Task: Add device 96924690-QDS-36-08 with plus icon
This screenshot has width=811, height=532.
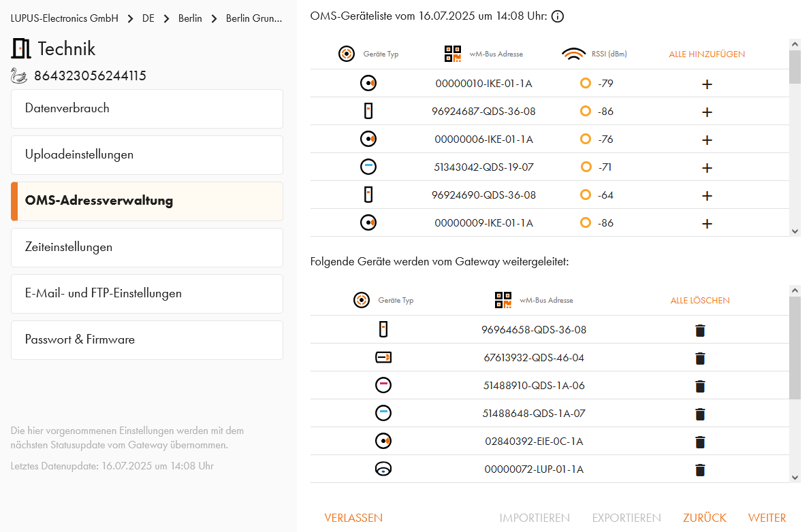Action: pyautogui.click(x=707, y=196)
